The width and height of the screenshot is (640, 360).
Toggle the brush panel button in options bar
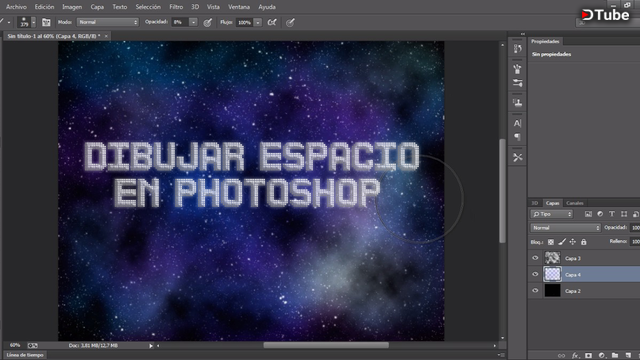[x=46, y=22]
